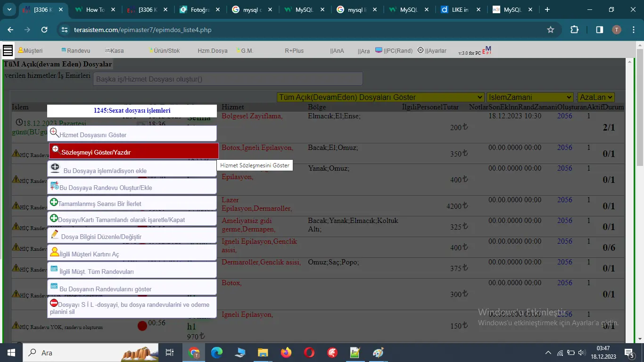Open the Müşteri menu in top navigation
This screenshot has width=644, height=362.
click(30, 50)
